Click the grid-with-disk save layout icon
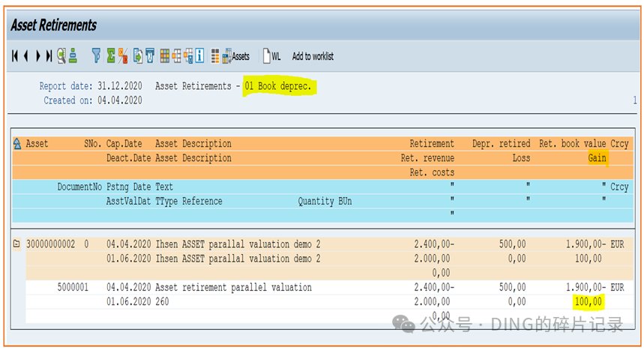The height and width of the screenshot is (350, 644). (x=188, y=56)
